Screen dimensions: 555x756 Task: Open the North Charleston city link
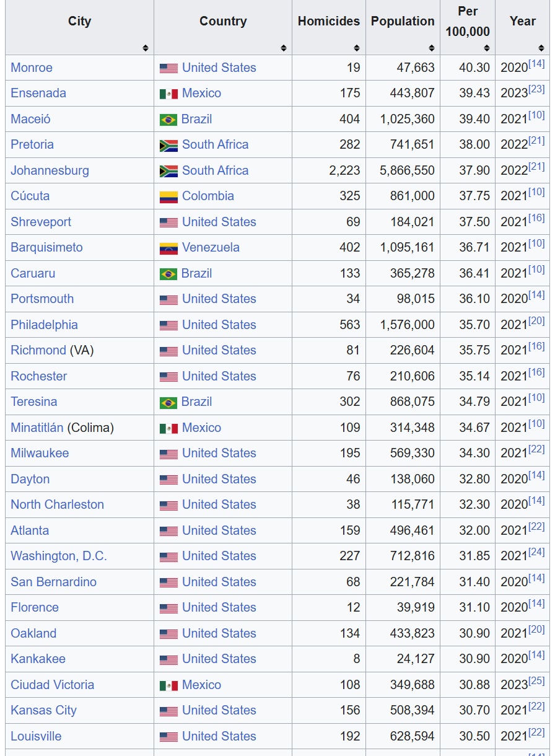[57, 504]
